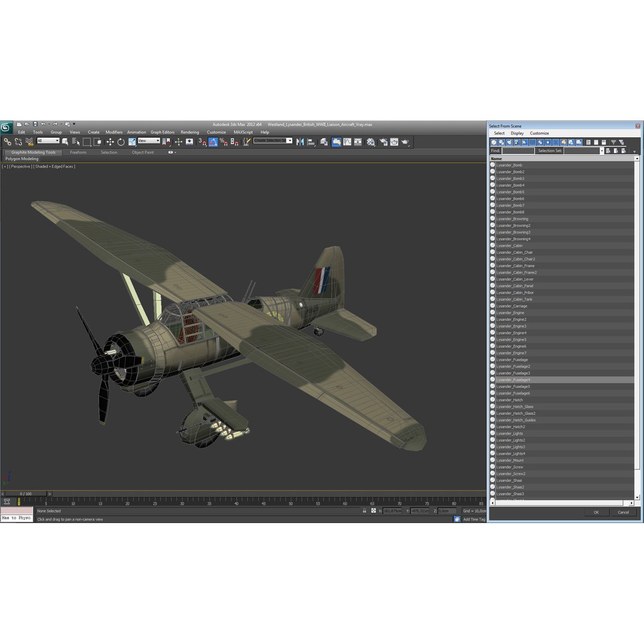
Task: Expand the viewport [+] menu
Action: point(5,166)
